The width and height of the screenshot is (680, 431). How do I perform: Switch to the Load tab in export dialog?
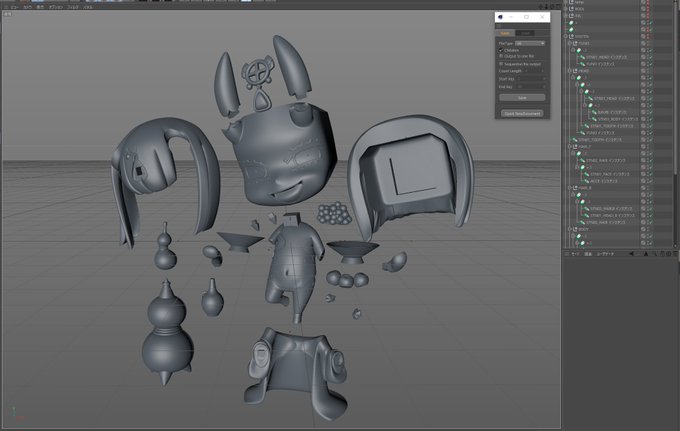point(525,33)
